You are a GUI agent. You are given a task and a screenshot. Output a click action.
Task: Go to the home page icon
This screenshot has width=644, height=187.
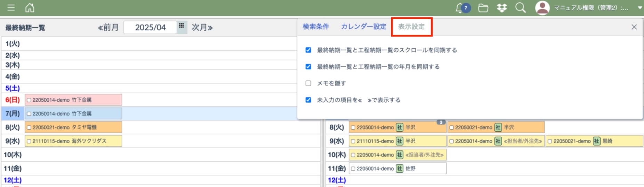(x=30, y=8)
